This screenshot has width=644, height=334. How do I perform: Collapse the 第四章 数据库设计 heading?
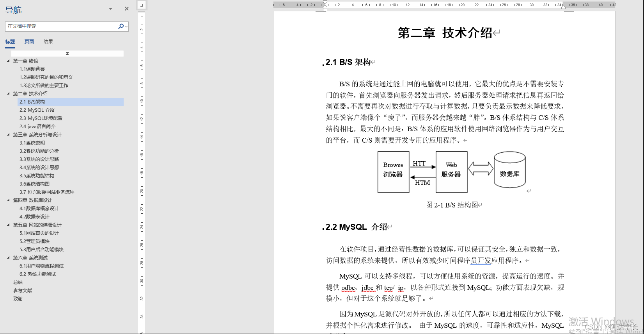pyautogui.click(x=8, y=200)
